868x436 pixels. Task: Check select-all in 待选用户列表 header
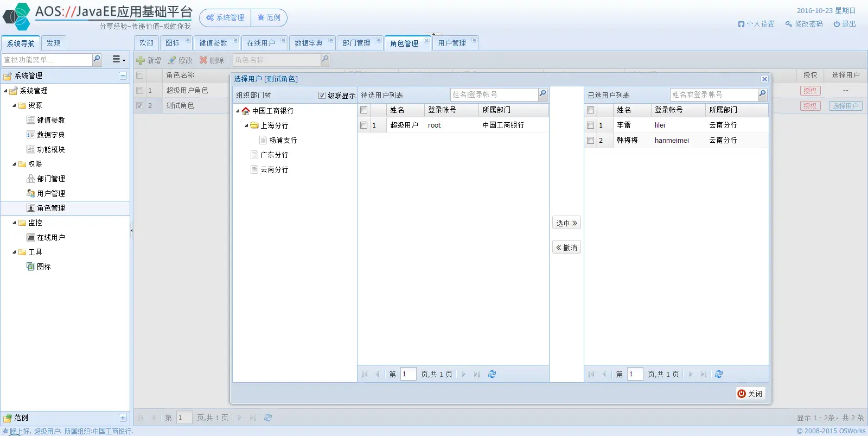coord(364,110)
